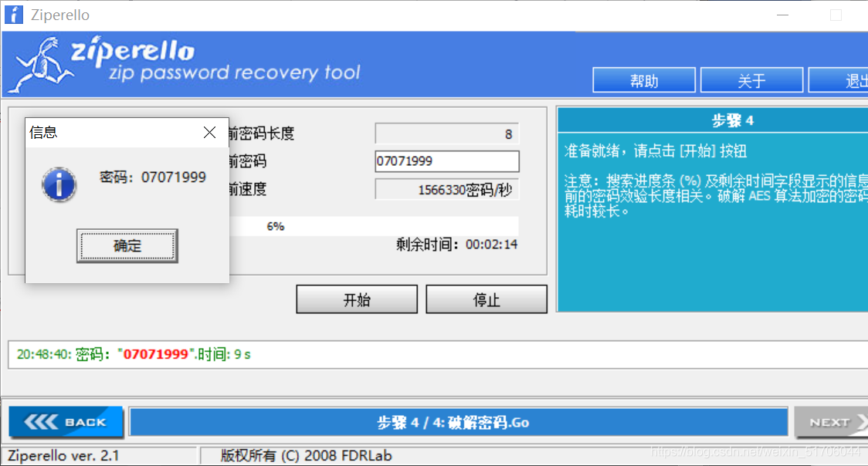Click the 退出 exit button
Viewport: 868px width, 466px height.
tap(838, 81)
